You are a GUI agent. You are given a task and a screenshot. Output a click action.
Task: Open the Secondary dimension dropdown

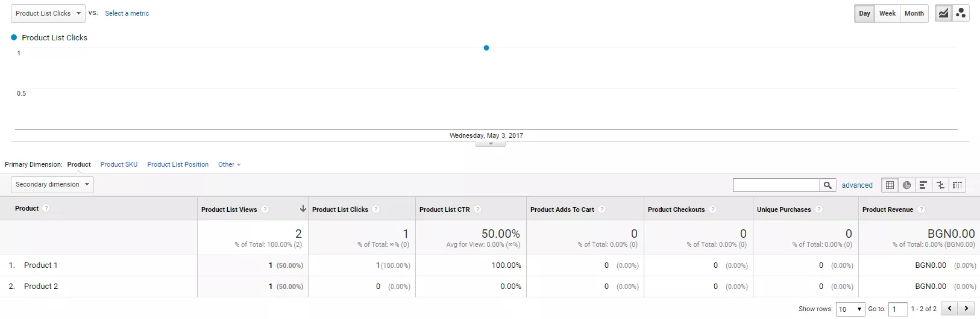[52, 185]
